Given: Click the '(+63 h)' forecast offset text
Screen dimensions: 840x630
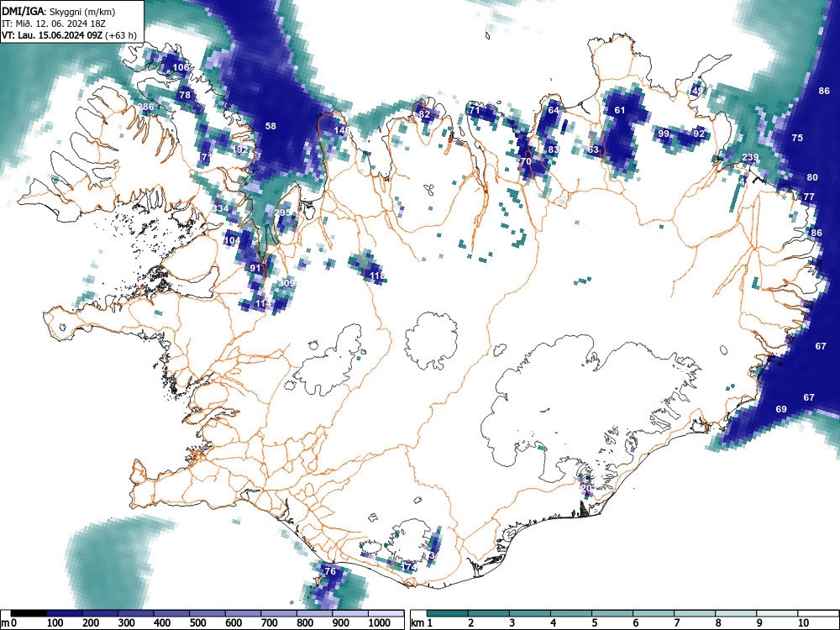Looking at the screenshot, I should [x=121, y=36].
